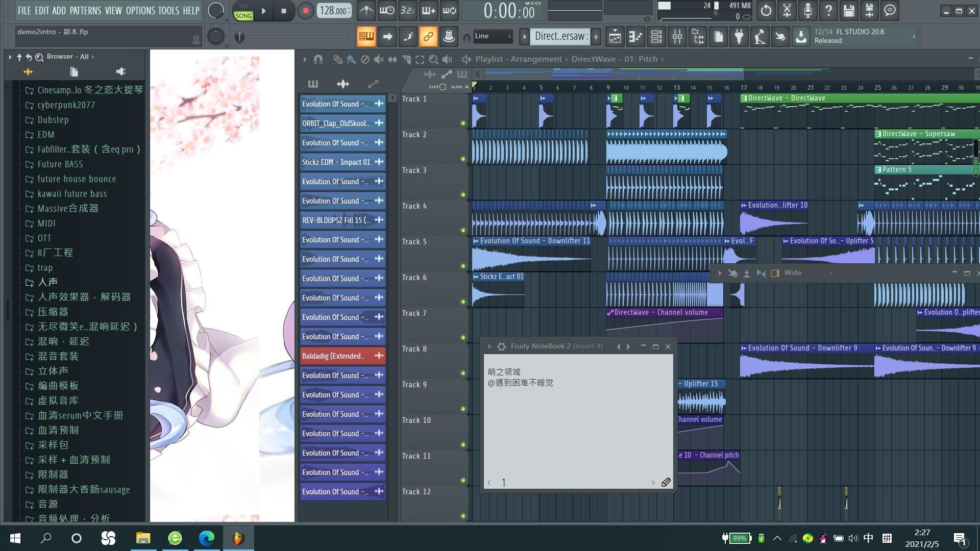Open the Line snap dropdown
Viewport: 980px width, 551px height.
point(493,36)
